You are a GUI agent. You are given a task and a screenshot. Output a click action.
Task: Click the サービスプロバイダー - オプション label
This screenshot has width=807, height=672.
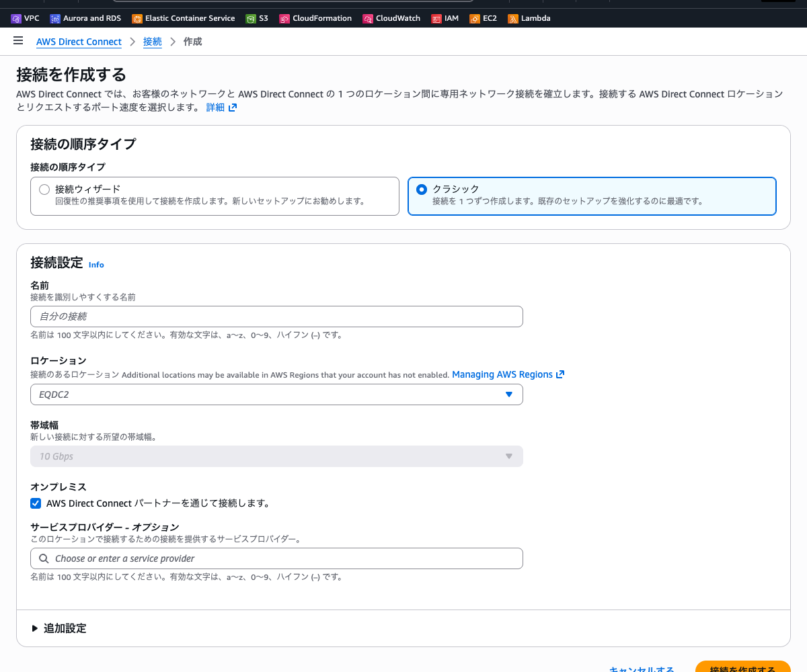click(x=105, y=527)
